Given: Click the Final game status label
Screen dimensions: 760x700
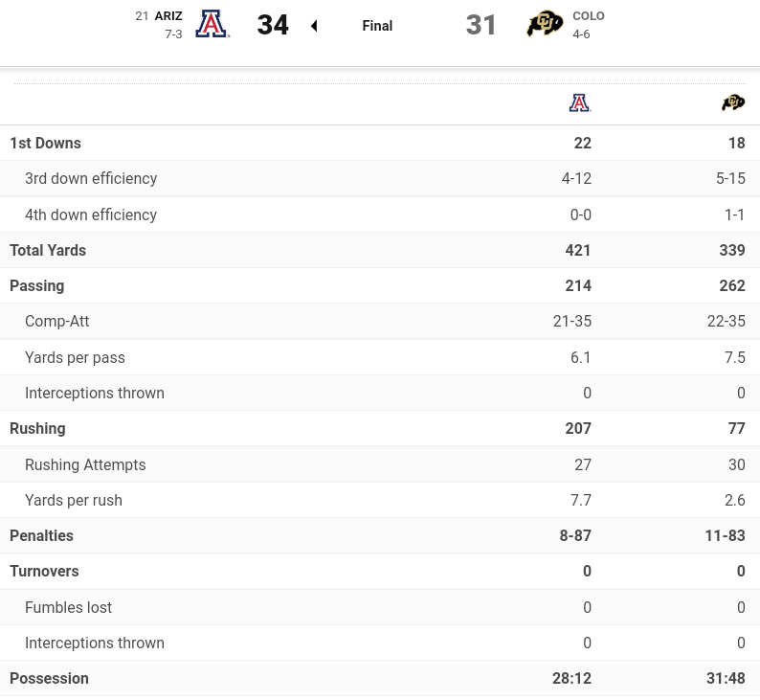Looking at the screenshot, I should (377, 26).
